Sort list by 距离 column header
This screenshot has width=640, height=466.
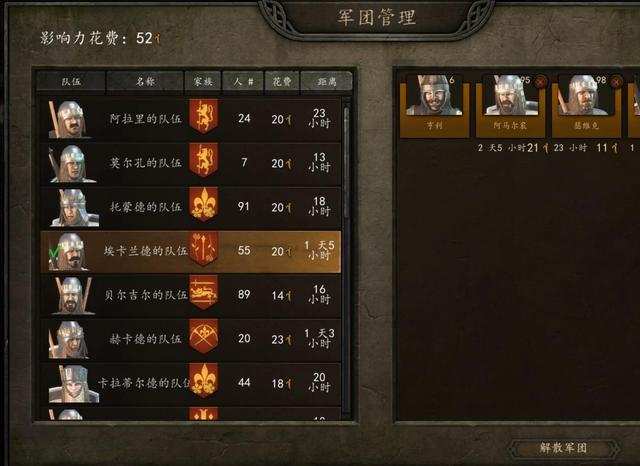327,82
